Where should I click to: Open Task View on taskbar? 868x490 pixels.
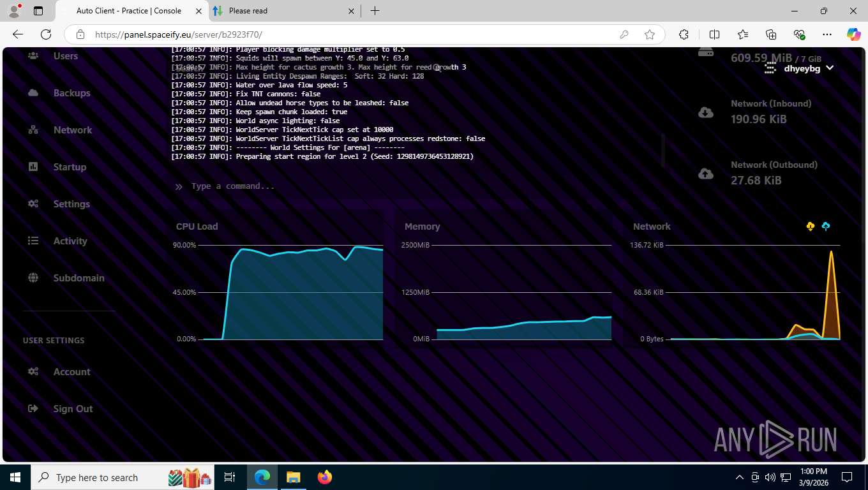coord(230,477)
